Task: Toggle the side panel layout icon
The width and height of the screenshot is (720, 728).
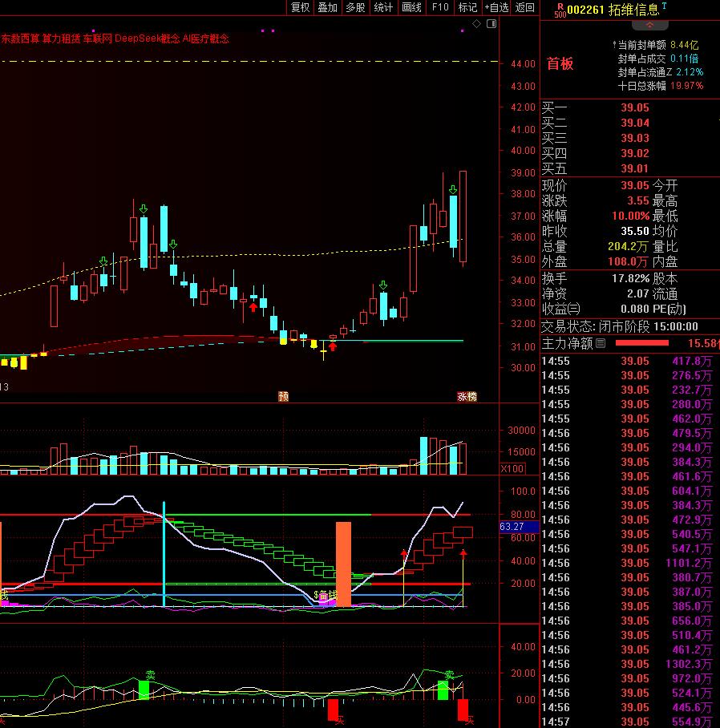Action: pyautogui.click(x=491, y=24)
